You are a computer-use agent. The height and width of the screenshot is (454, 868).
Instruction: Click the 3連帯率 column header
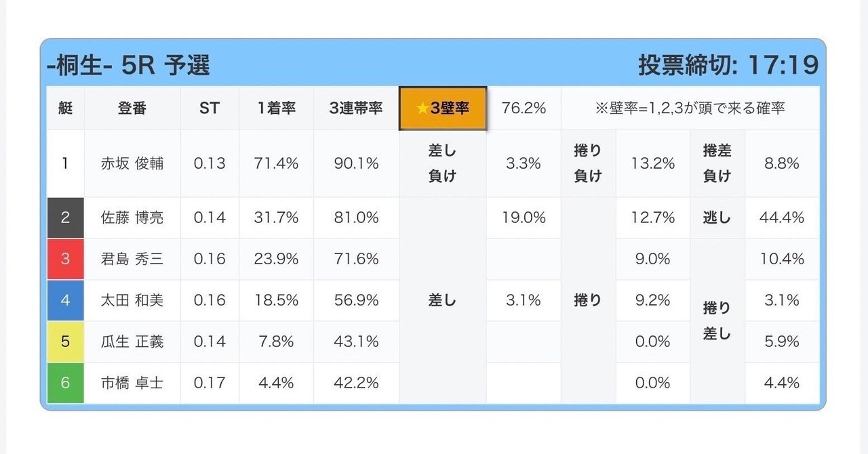[356, 108]
